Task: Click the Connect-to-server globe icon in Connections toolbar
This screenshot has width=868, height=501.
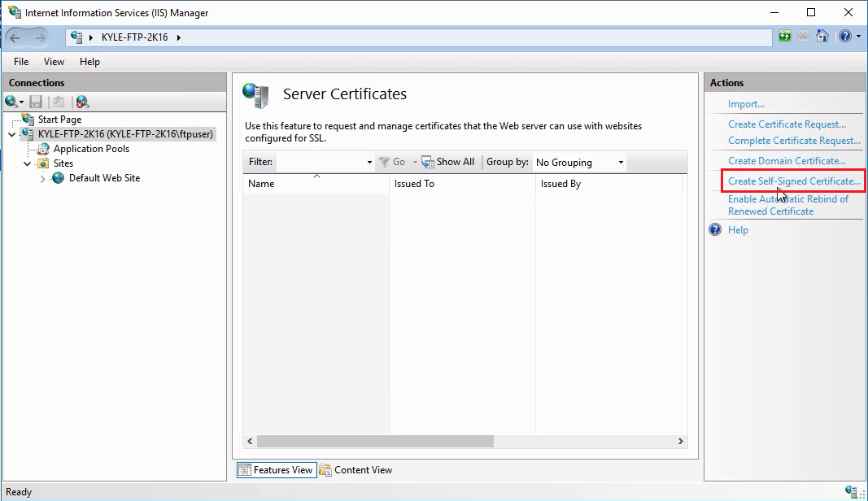Action: (10, 101)
